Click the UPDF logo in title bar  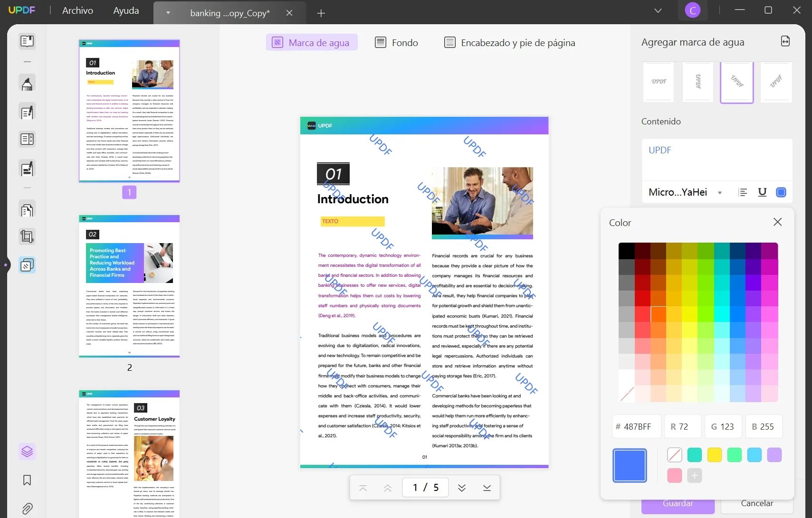click(22, 10)
